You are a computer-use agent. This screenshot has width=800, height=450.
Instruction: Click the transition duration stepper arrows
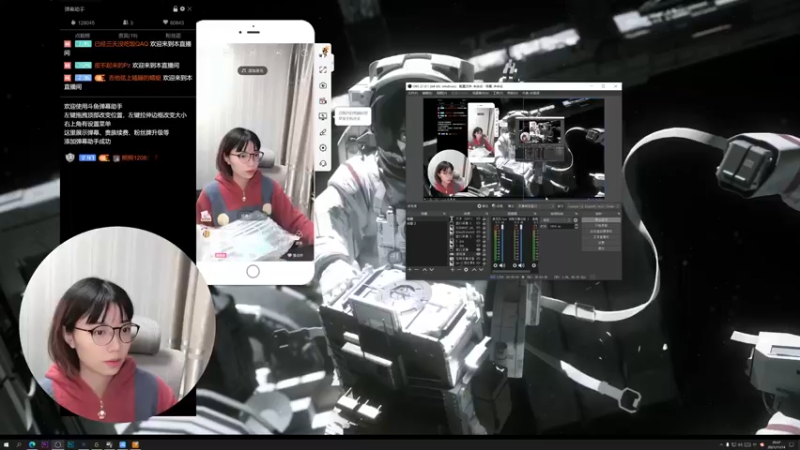click(577, 227)
